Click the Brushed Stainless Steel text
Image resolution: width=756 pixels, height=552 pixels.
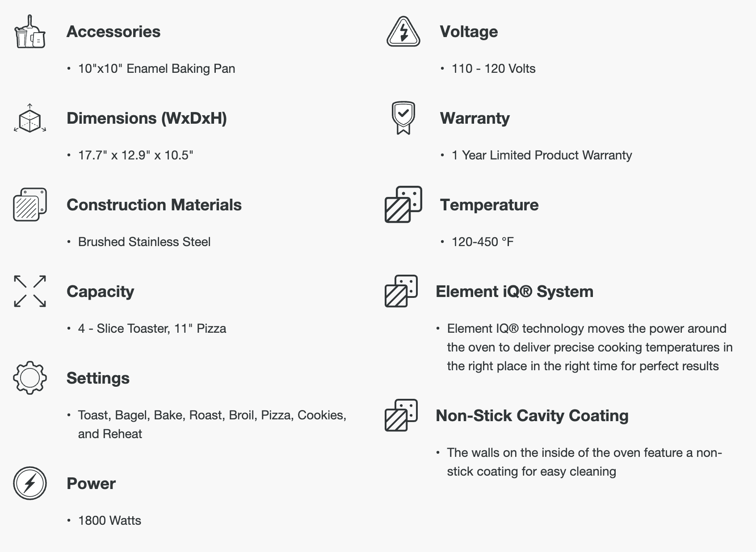point(144,242)
